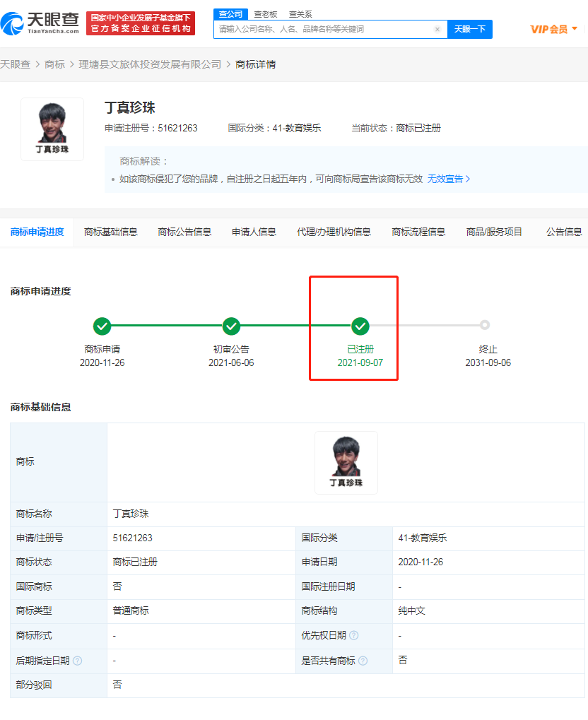Viewport: 588px width, 720px height.
Task: Click registration number 51621263 in the header
Action: [x=178, y=128]
